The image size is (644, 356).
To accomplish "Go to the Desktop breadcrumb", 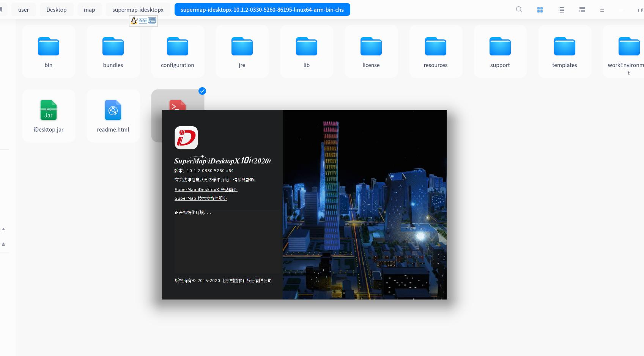I will [x=57, y=9].
